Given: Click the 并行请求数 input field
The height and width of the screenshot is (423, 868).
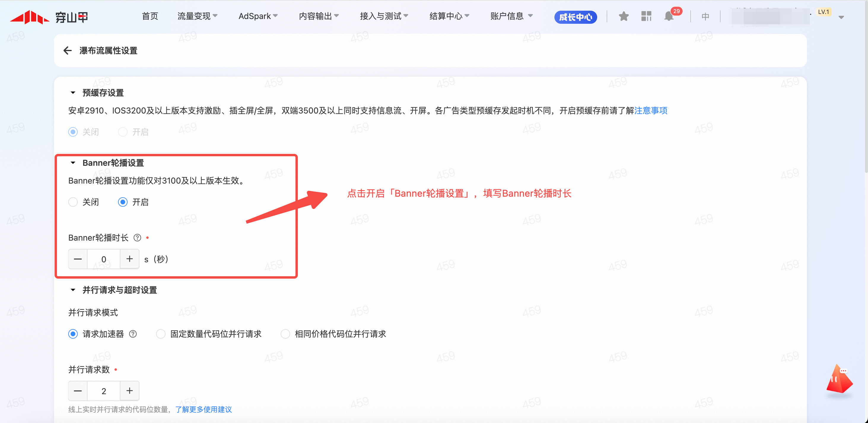Looking at the screenshot, I should [x=104, y=391].
